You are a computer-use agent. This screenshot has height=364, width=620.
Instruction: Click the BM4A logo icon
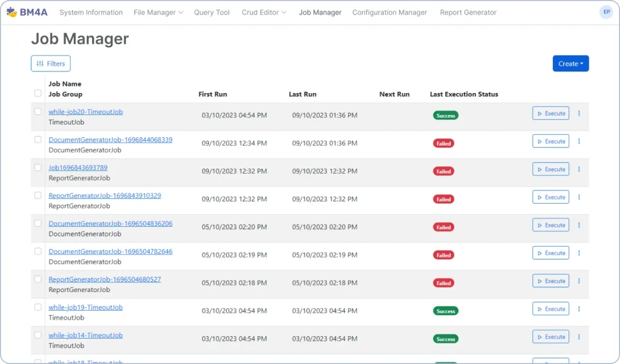(12, 12)
